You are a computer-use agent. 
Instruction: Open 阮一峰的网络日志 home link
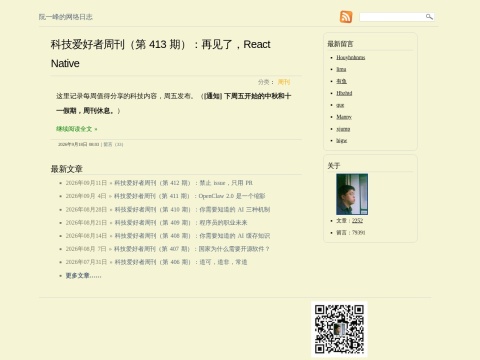[x=66, y=17]
